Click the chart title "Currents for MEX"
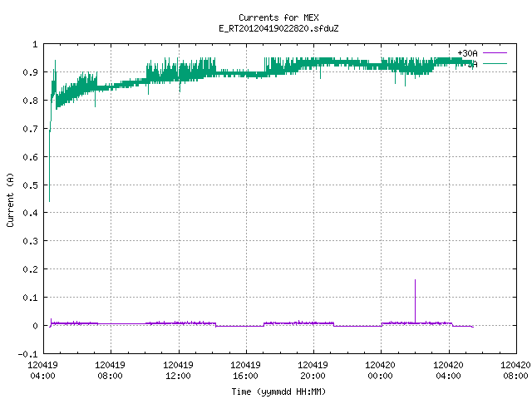Viewport: 532px width, 399px height. coord(278,17)
